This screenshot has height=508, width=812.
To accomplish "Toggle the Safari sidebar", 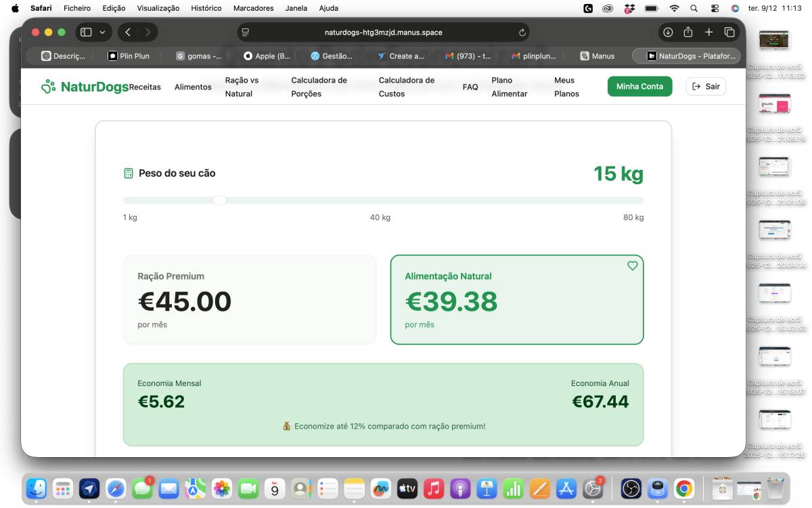I will pos(86,32).
